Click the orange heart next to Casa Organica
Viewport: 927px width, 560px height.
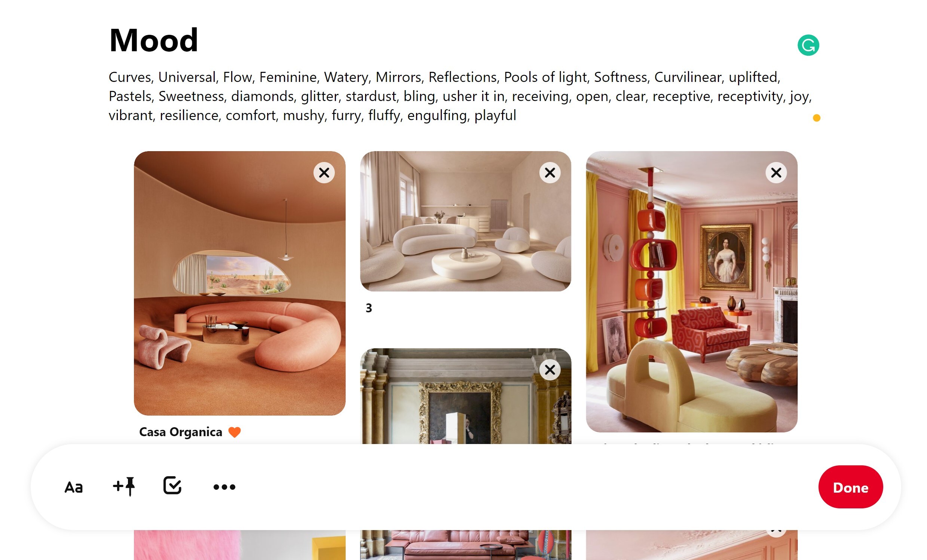coord(235,432)
